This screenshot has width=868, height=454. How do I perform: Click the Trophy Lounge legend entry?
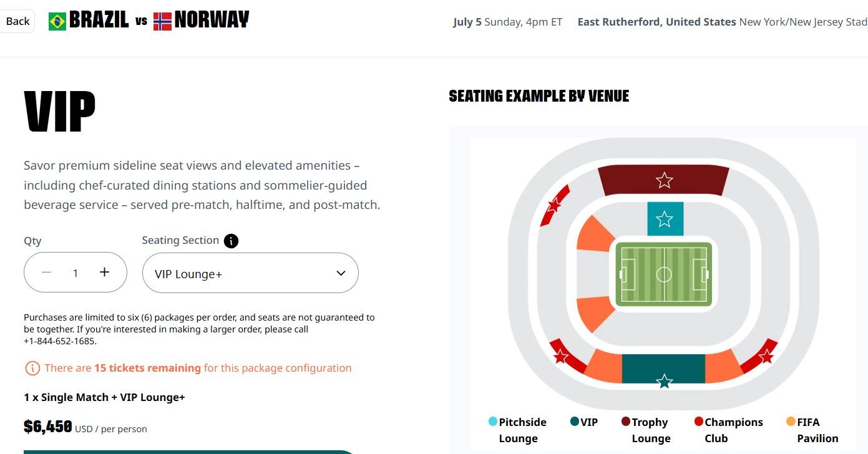click(645, 430)
